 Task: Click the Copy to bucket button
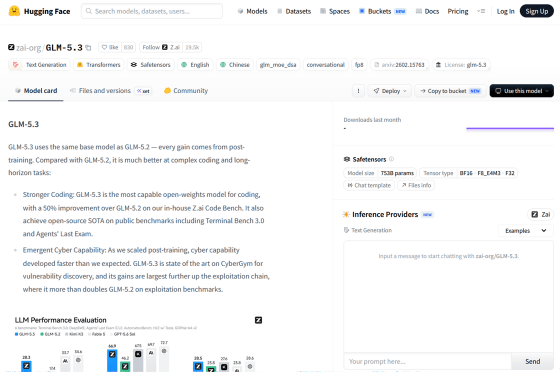click(x=450, y=91)
